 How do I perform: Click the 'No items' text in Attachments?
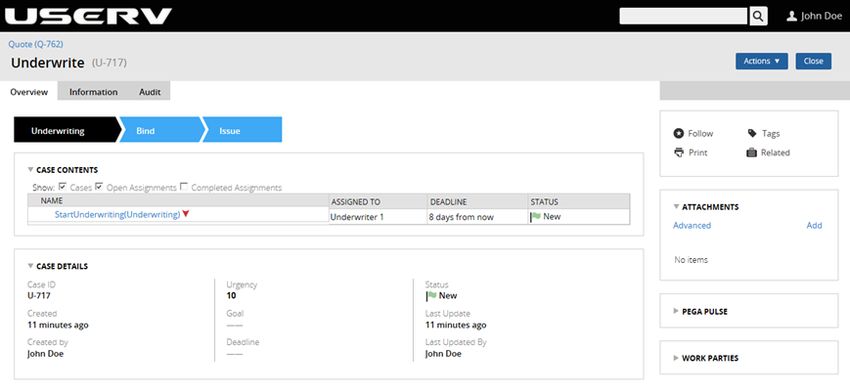click(x=691, y=260)
